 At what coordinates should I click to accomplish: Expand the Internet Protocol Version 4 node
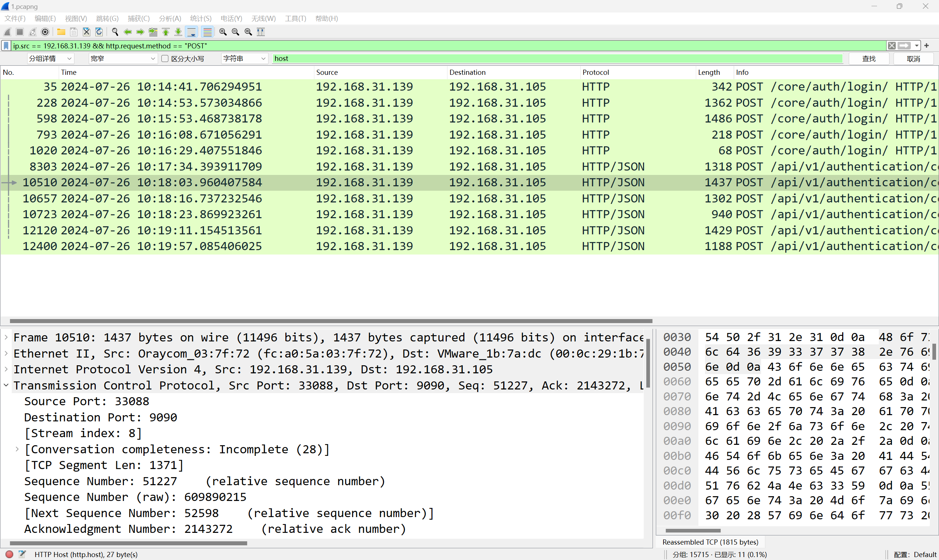point(6,369)
